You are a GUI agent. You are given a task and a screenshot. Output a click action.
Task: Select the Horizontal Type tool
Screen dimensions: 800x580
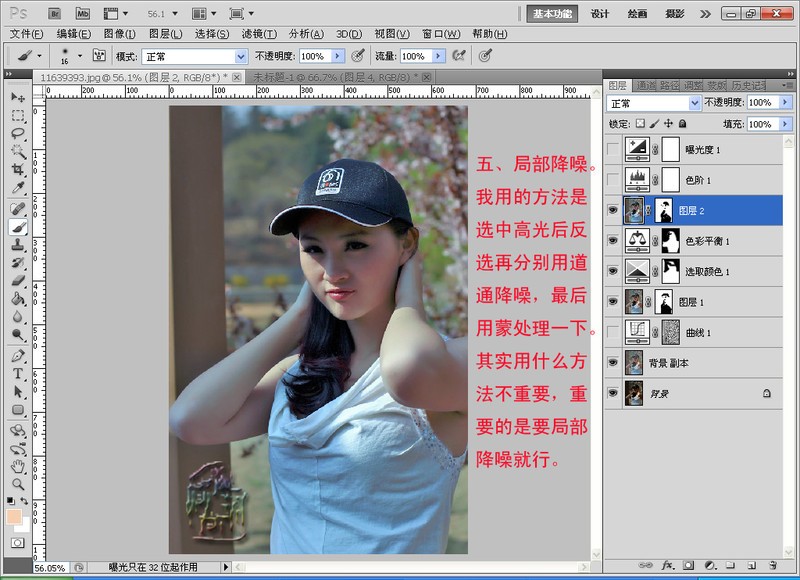tap(14, 371)
